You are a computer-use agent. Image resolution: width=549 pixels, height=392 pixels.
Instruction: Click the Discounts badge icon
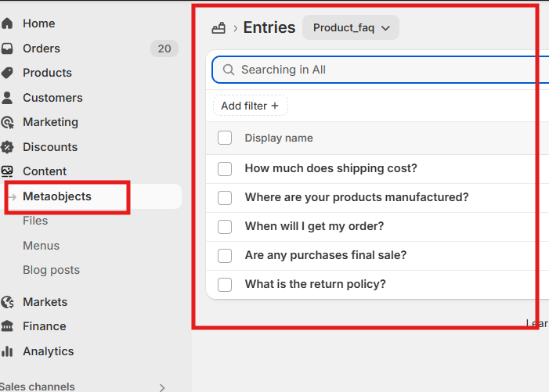tap(7, 147)
